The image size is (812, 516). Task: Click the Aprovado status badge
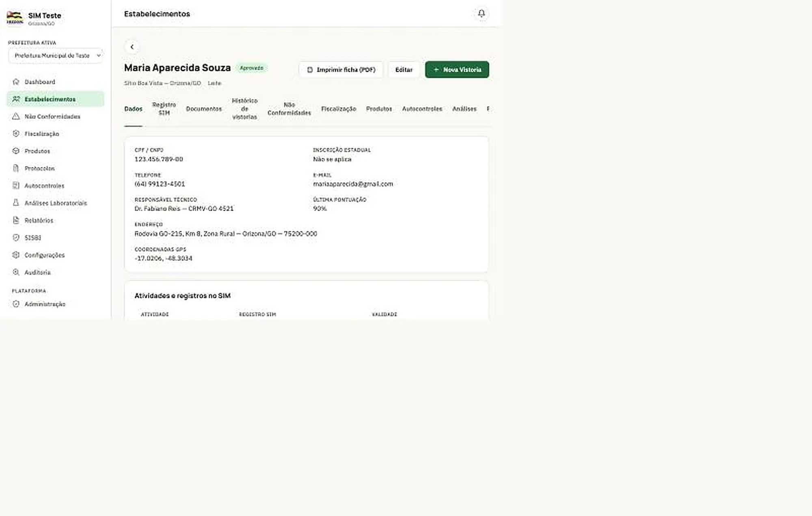click(251, 68)
